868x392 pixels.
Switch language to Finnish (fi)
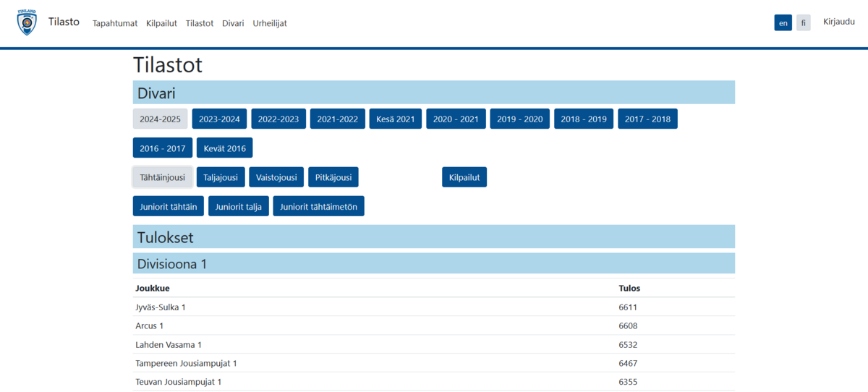[x=804, y=23]
